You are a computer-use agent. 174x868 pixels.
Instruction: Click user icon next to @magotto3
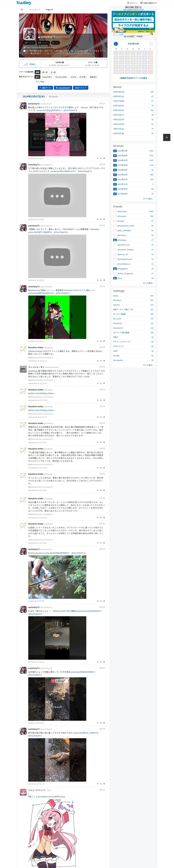(x=115, y=269)
